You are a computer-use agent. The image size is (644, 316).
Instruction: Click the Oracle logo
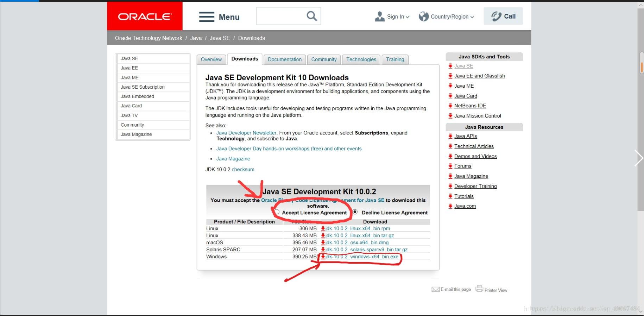[x=145, y=16]
